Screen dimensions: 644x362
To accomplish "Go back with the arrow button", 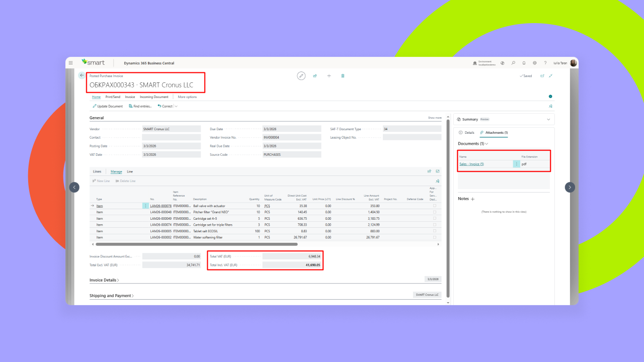I will [x=82, y=75].
